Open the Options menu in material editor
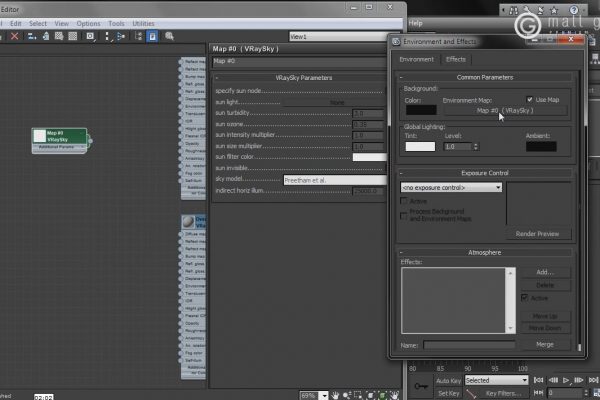Image resolution: width=600 pixels, height=400 pixels. pyautogui.click(x=88, y=24)
